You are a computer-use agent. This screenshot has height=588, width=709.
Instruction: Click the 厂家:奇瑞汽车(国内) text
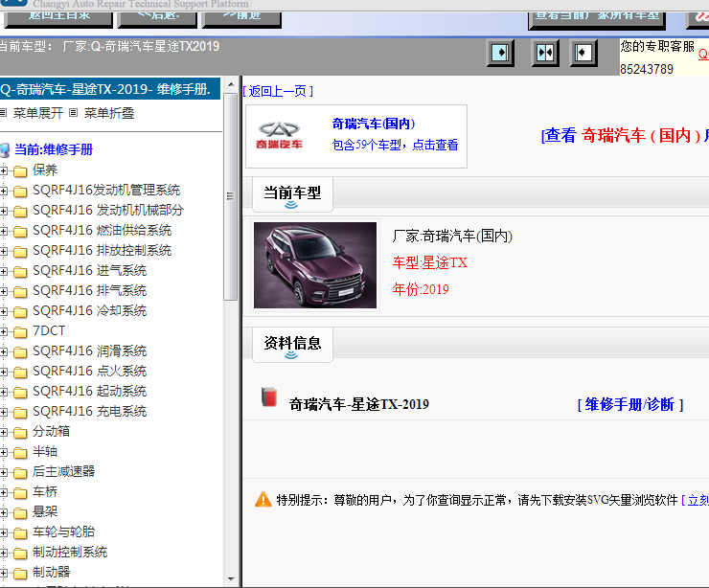coord(452,236)
